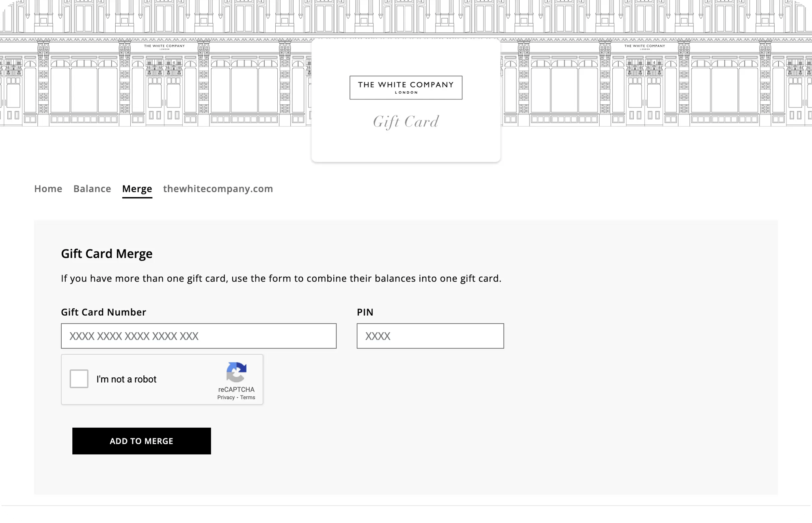Click the Gift Card image

[x=406, y=101]
